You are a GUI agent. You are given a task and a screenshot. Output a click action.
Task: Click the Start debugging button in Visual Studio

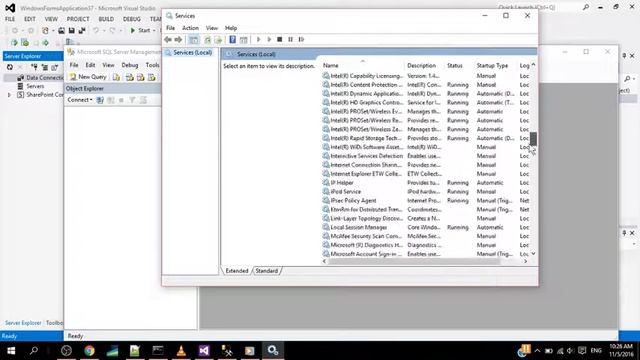(x=141, y=31)
